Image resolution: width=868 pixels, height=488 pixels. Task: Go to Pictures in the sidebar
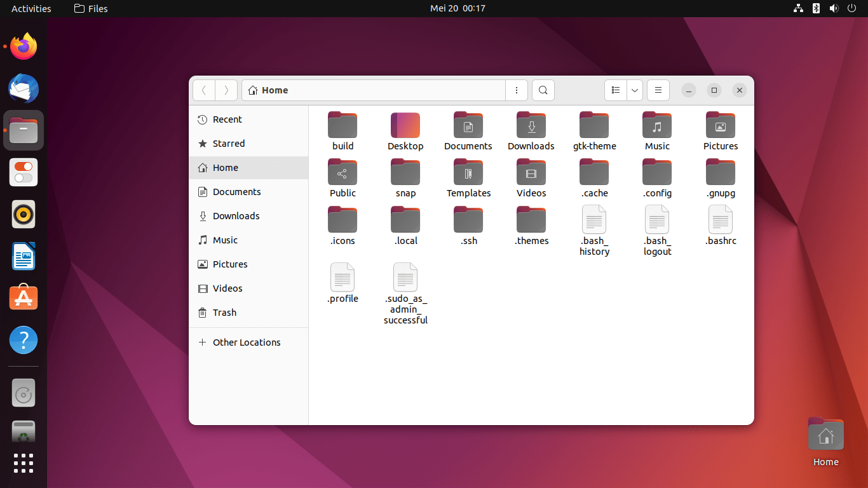tap(248, 264)
